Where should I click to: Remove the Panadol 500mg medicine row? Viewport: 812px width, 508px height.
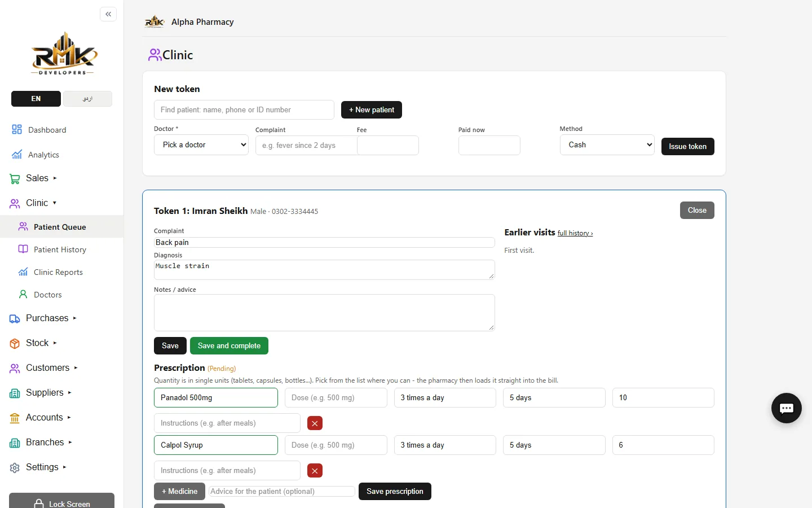point(315,423)
